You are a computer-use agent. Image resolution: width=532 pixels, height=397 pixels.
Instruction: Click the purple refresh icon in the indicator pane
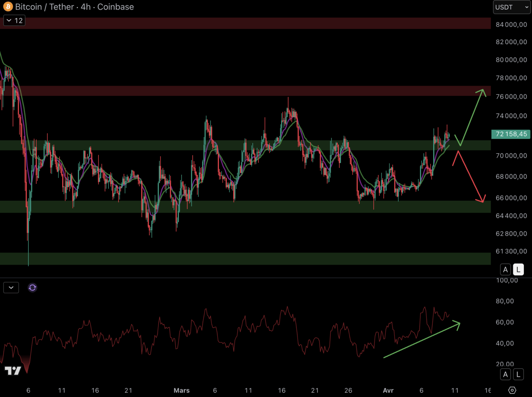pyautogui.click(x=32, y=287)
